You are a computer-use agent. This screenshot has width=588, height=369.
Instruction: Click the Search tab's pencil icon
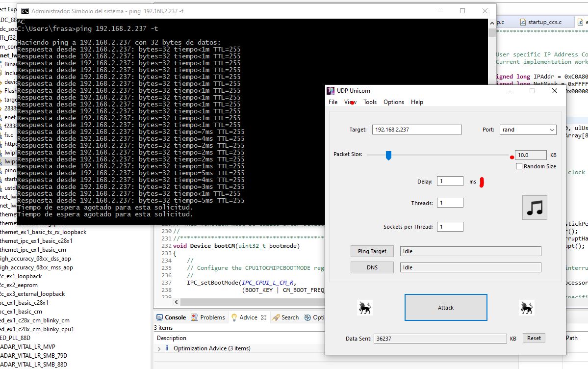point(276,317)
